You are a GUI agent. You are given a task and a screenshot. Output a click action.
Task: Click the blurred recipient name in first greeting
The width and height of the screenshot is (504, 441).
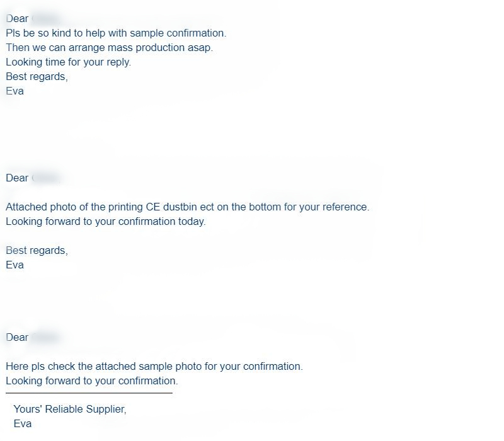pos(46,19)
